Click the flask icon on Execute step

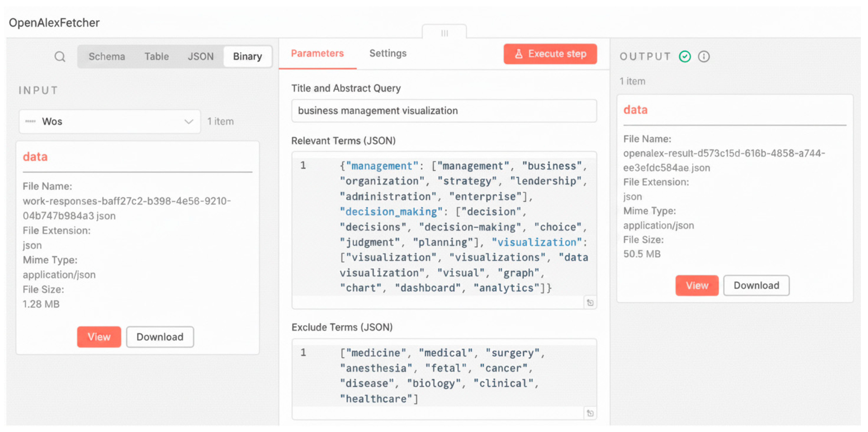519,54
